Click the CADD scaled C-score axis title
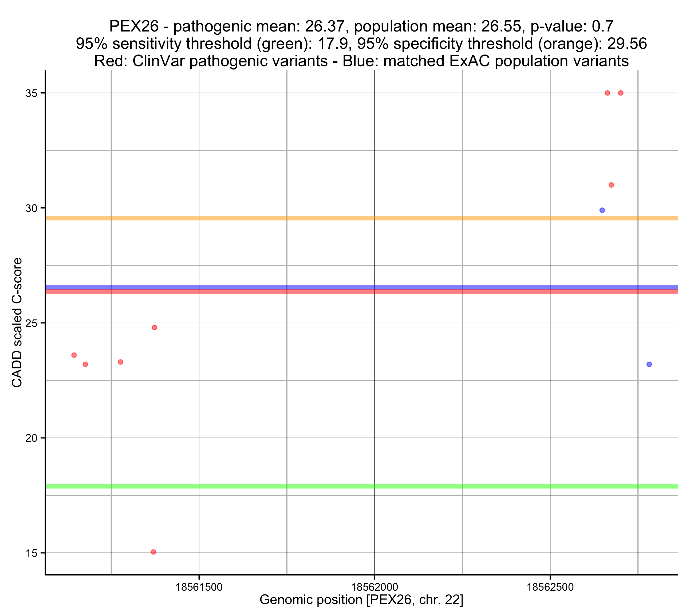Image resolution: width=694 pixels, height=616 pixels. coord(17,323)
